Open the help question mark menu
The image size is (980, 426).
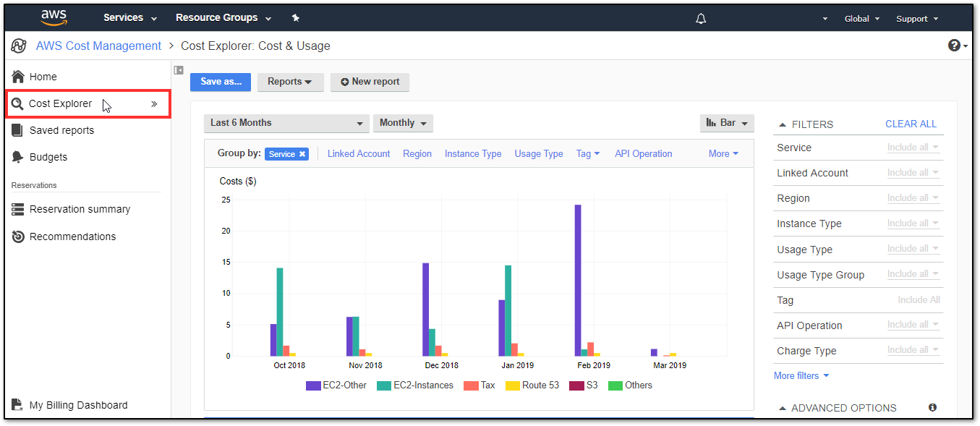pos(958,46)
